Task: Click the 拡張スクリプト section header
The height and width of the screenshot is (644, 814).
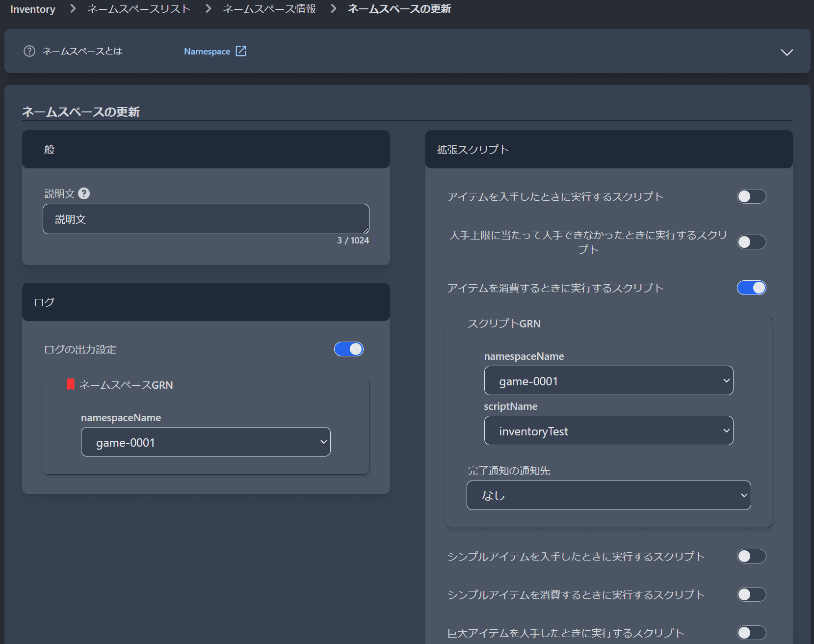Action: pyautogui.click(x=609, y=149)
